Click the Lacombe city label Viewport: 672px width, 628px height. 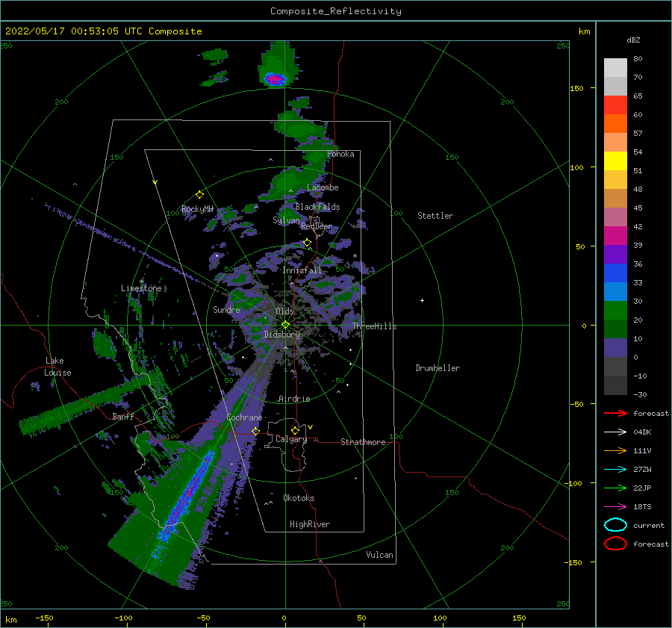323,187
